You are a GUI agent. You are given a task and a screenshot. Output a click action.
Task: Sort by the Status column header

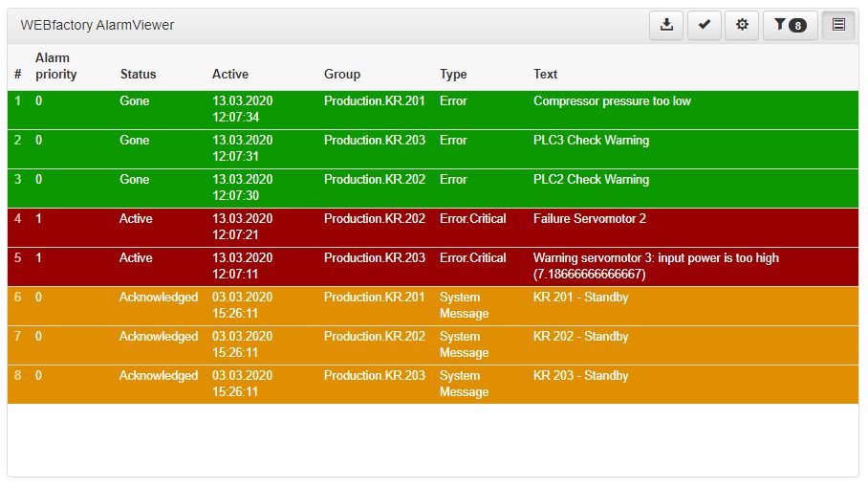[138, 75]
